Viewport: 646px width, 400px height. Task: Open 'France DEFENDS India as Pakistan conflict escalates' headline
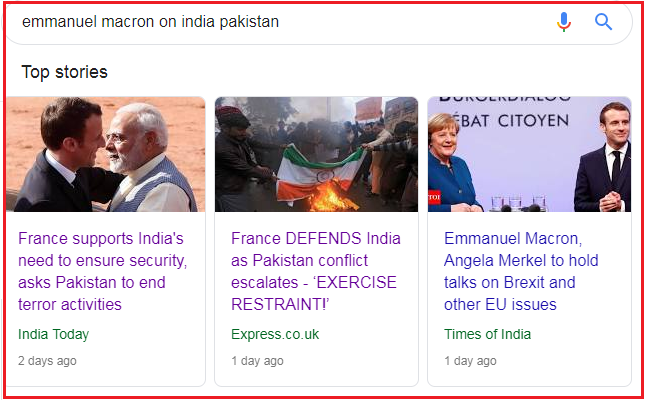[316, 271]
